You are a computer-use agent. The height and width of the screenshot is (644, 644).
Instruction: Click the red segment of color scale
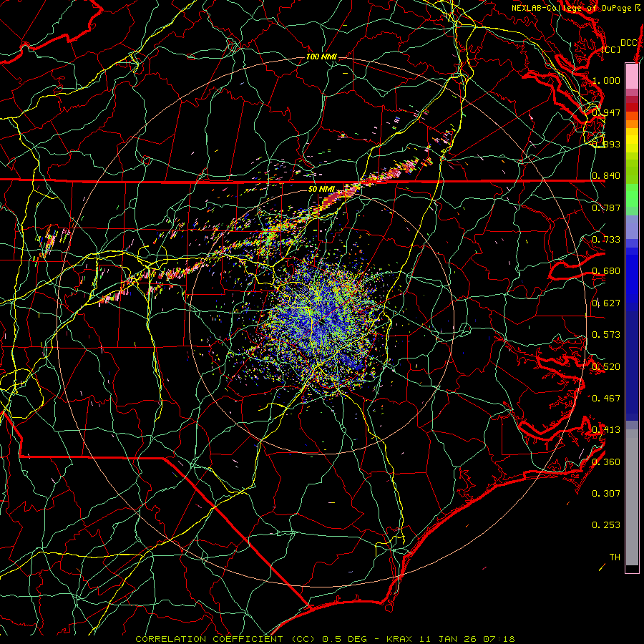[x=632, y=107]
